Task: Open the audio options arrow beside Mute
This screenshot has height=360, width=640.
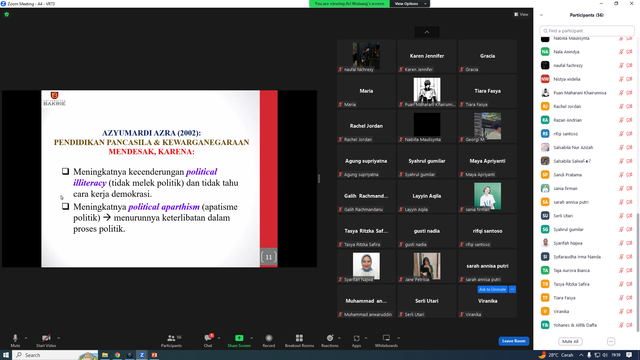Action: (x=26, y=338)
